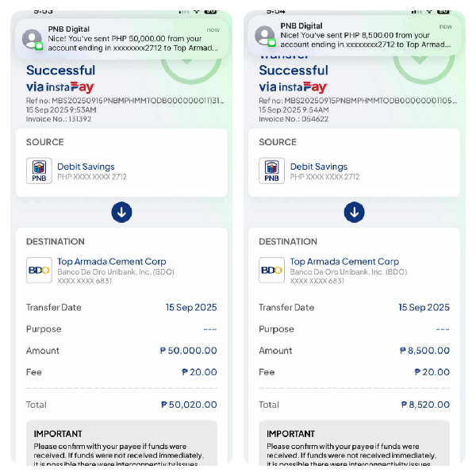Open the PNB Digital notification about PHP 50,000.00
Image resolution: width=476 pixels, height=476 pixels.
tap(121, 39)
